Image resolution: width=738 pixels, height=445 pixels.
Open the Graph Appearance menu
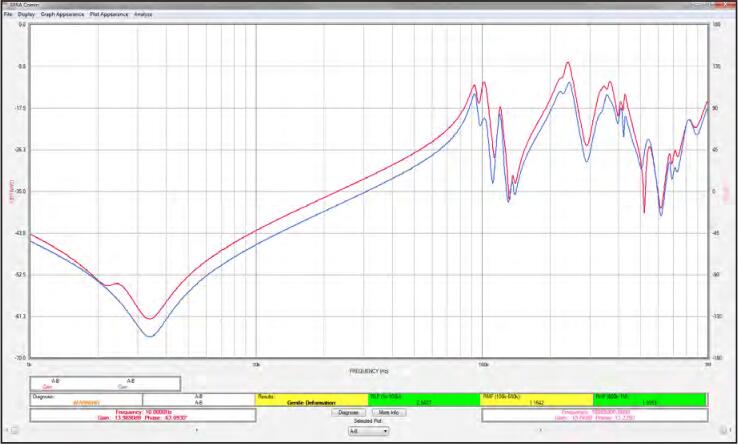(x=62, y=14)
